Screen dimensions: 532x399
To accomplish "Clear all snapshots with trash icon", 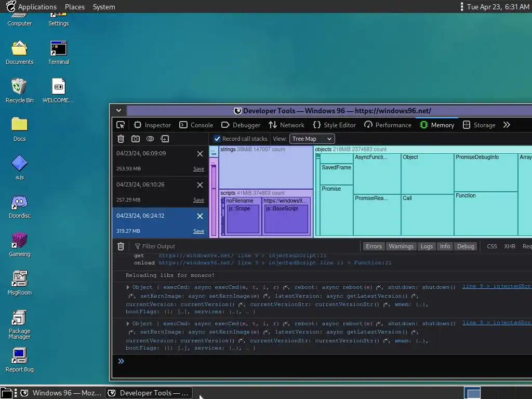I will 121,139.
